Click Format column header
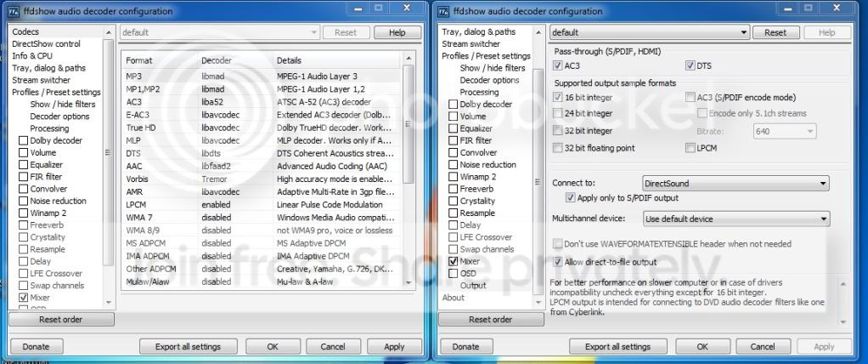868x364 pixels. tap(160, 60)
